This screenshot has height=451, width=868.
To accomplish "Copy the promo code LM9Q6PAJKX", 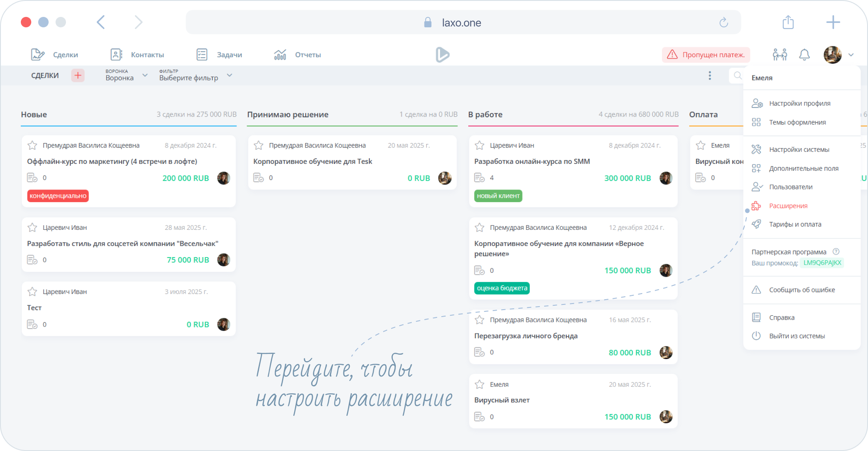I will pos(822,263).
